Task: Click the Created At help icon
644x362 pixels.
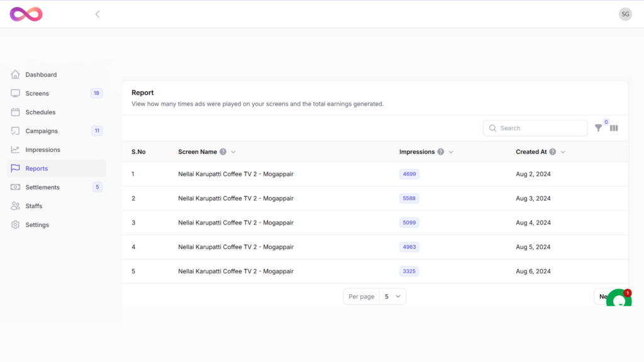Action: coord(553,152)
